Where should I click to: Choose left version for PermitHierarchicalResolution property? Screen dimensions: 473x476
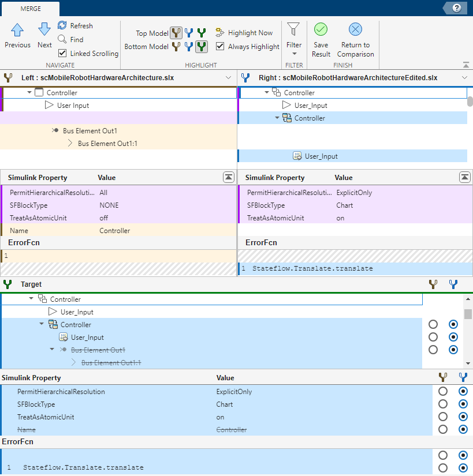pyautogui.click(x=443, y=391)
